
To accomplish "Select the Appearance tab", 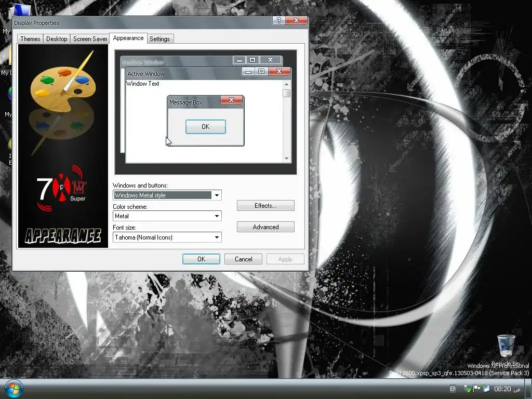I will [x=128, y=38].
